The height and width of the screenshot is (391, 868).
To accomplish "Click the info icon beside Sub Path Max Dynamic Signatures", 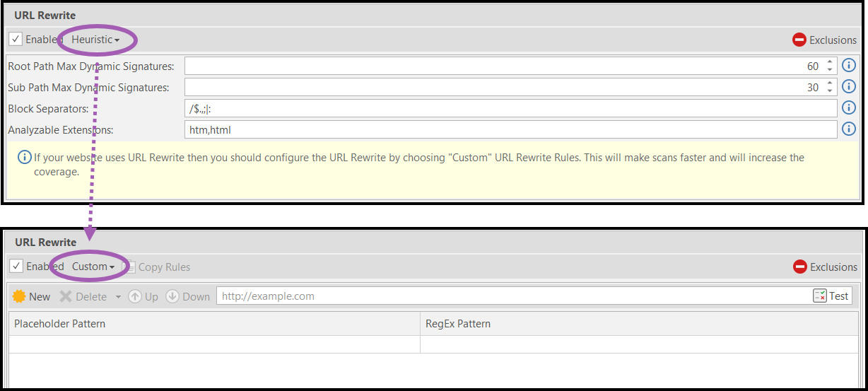I will [849, 87].
